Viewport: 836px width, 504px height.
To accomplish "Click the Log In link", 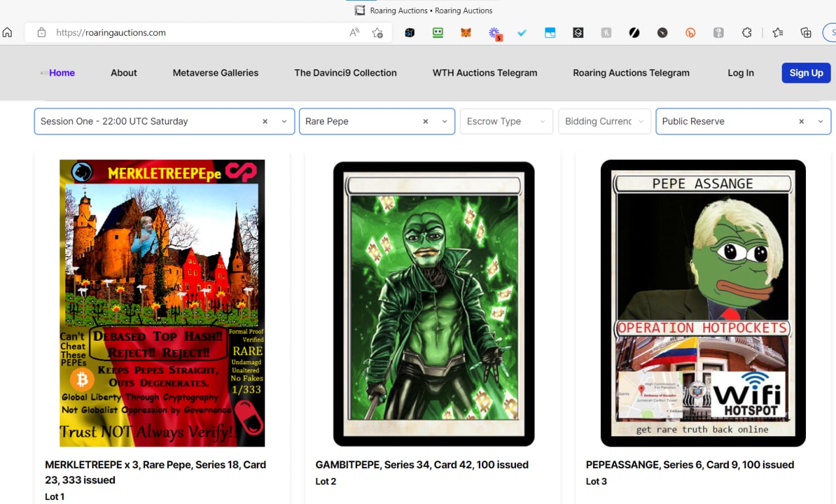I will click(x=741, y=73).
